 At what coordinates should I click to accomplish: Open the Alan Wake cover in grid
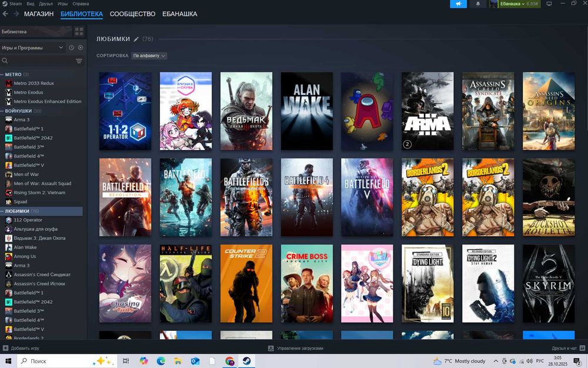[307, 111]
